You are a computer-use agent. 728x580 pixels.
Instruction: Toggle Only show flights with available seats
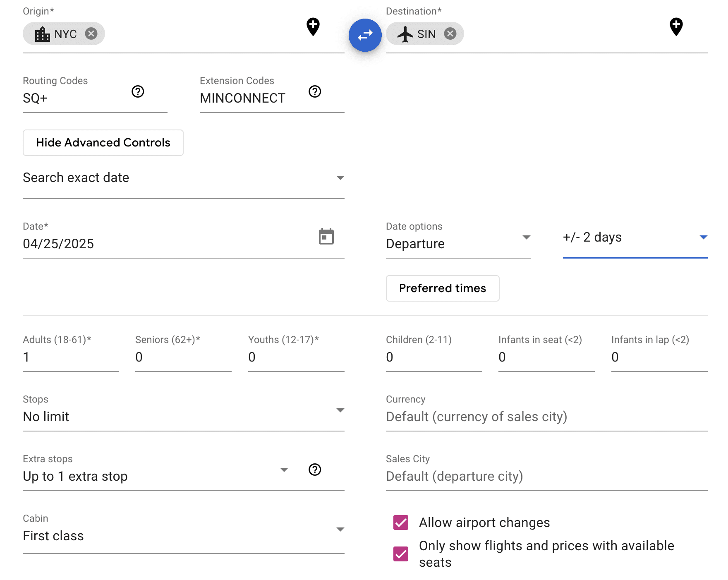coord(401,554)
